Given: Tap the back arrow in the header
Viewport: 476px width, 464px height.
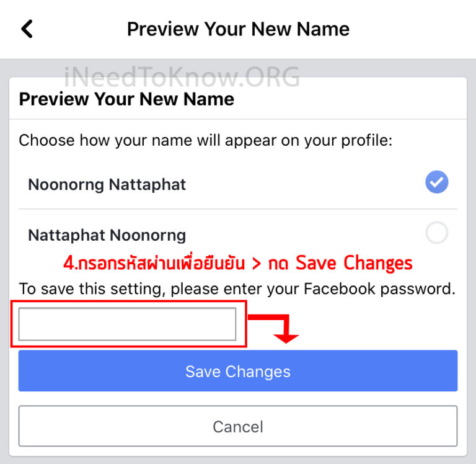Looking at the screenshot, I should pos(27,29).
